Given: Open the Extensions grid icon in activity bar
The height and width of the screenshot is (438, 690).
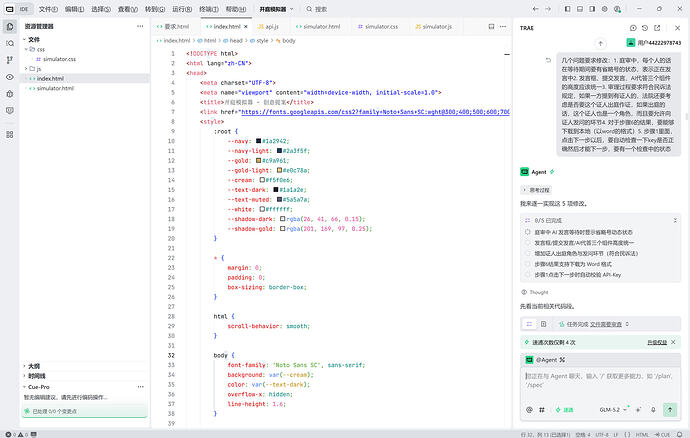Looking at the screenshot, I should [x=10, y=134].
